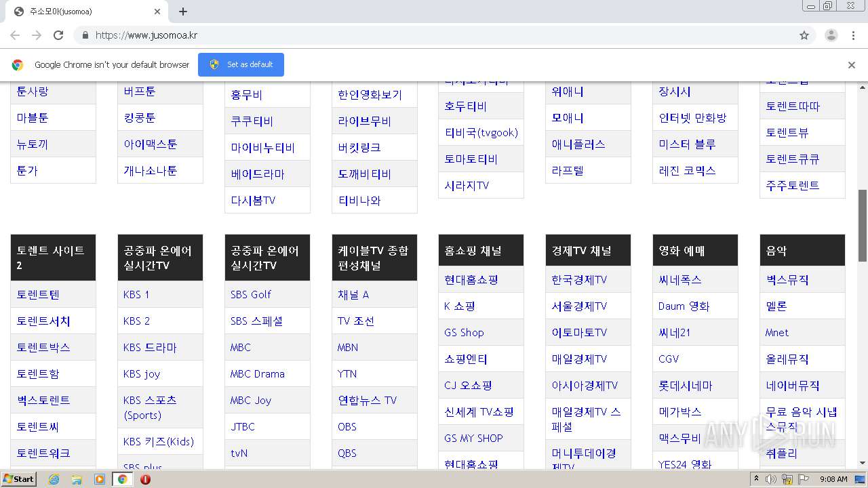Open the 벅스토렌트 link
Image resolution: width=868 pixels, height=488 pixels.
click(43, 401)
